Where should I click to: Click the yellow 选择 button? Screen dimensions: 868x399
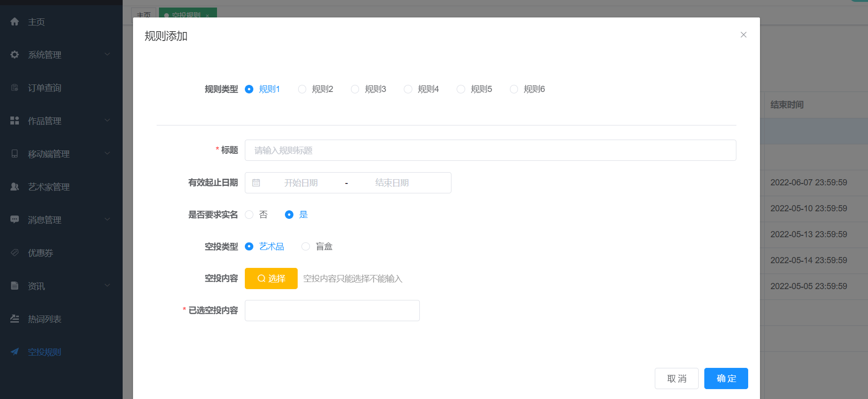click(x=271, y=278)
